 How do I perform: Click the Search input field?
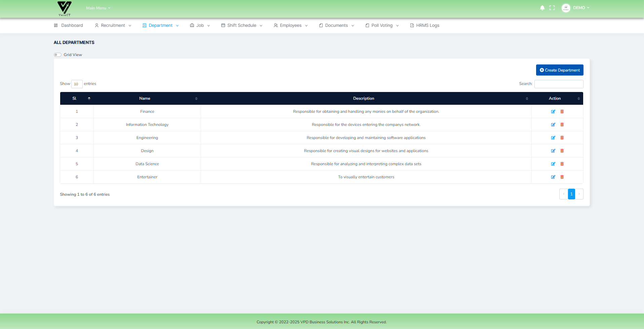(x=559, y=84)
